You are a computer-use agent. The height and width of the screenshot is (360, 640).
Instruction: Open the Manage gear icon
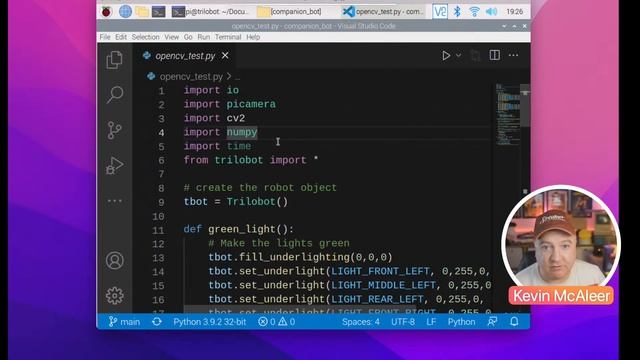click(x=115, y=296)
